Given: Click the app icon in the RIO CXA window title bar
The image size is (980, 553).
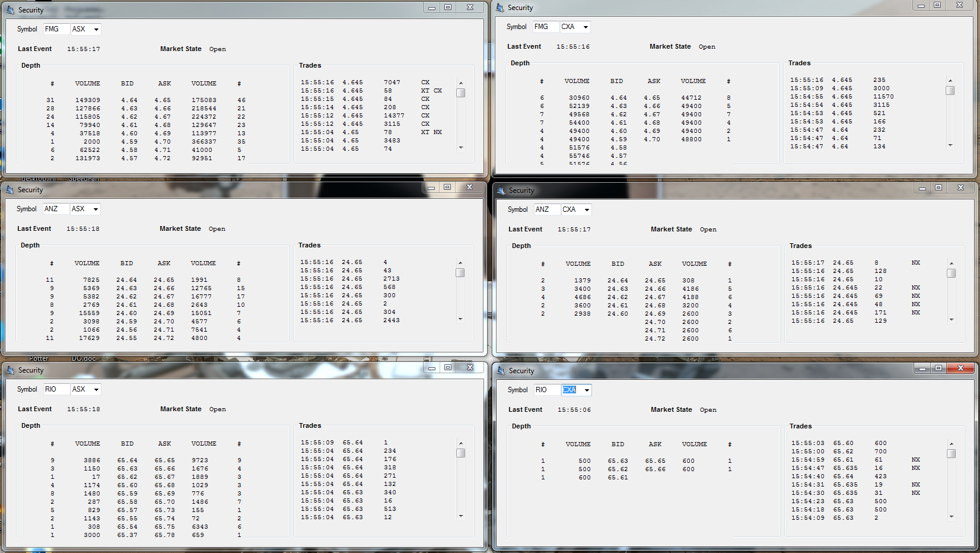Looking at the screenshot, I should (x=501, y=371).
